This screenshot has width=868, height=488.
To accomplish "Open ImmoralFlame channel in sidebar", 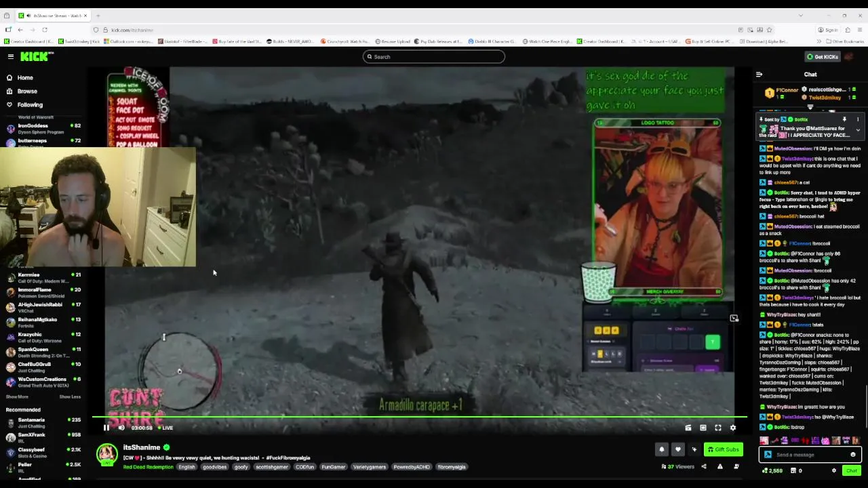I will [x=43, y=293].
